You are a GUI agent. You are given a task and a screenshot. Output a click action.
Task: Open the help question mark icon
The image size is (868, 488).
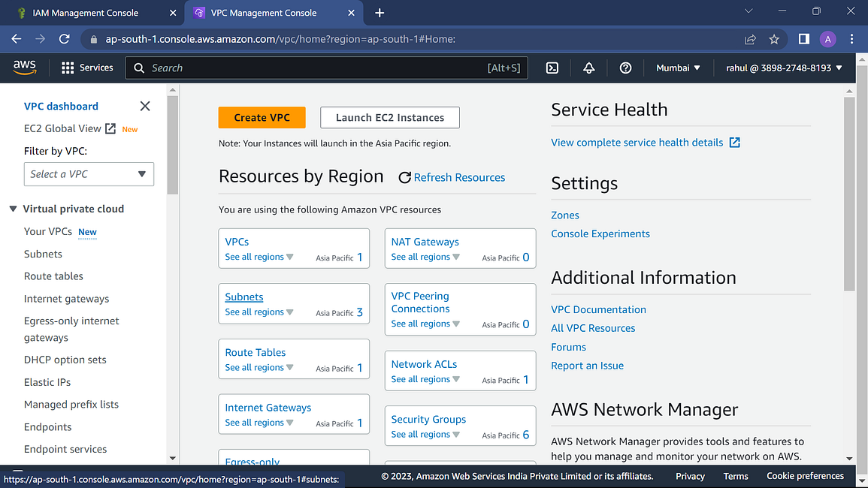pyautogui.click(x=625, y=68)
